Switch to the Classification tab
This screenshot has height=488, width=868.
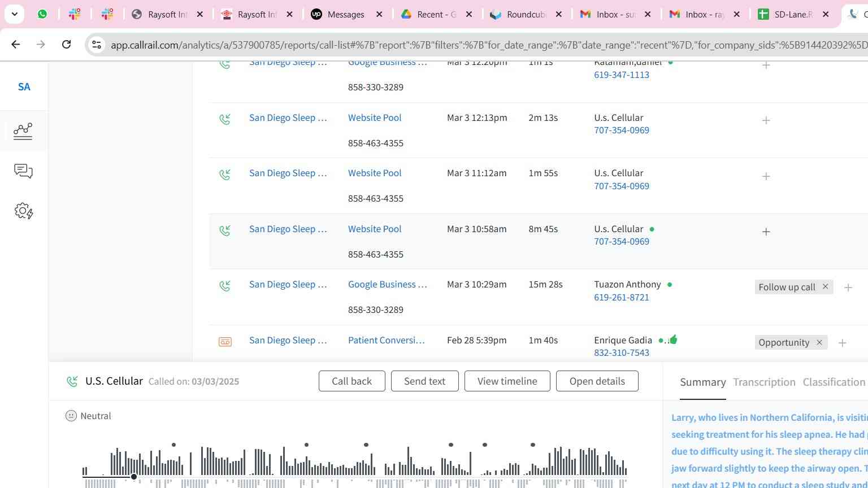pyautogui.click(x=834, y=382)
